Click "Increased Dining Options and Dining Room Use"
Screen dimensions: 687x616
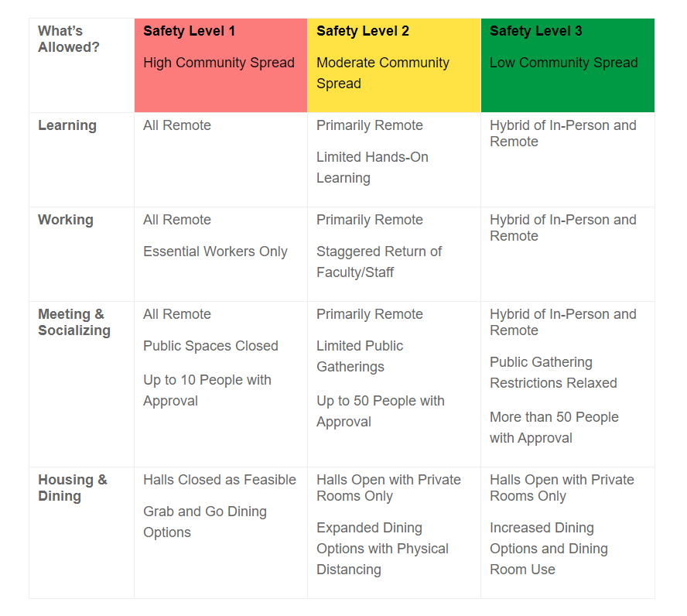pos(549,549)
